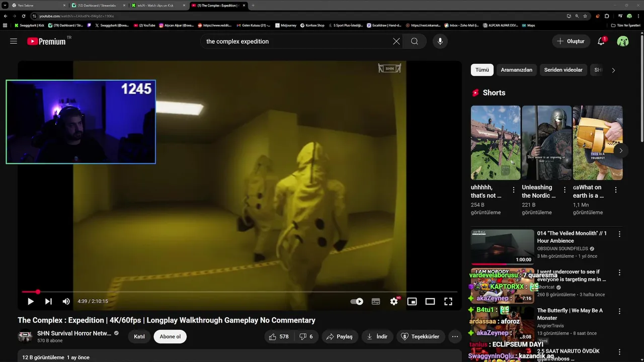Switch to theater mode

click(x=430, y=301)
